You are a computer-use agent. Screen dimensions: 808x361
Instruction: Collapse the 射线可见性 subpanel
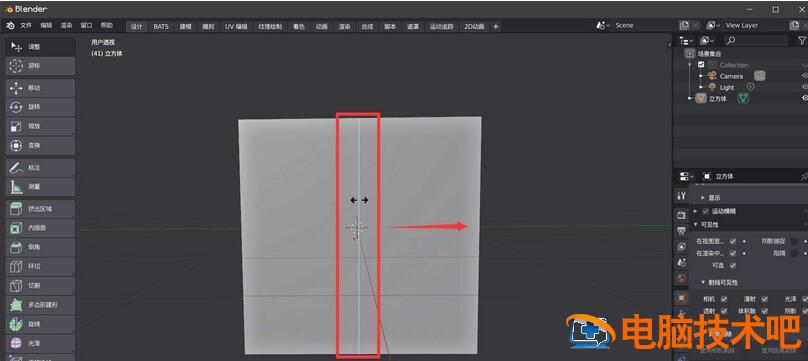click(x=702, y=283)
